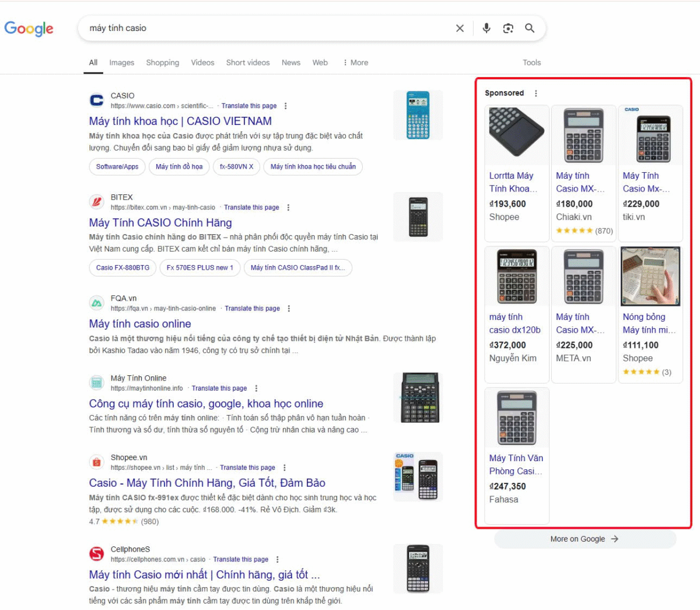This screenshot has width=700, height=610.
Task: Translate the CASIO result page
Action: coord(249,106)
